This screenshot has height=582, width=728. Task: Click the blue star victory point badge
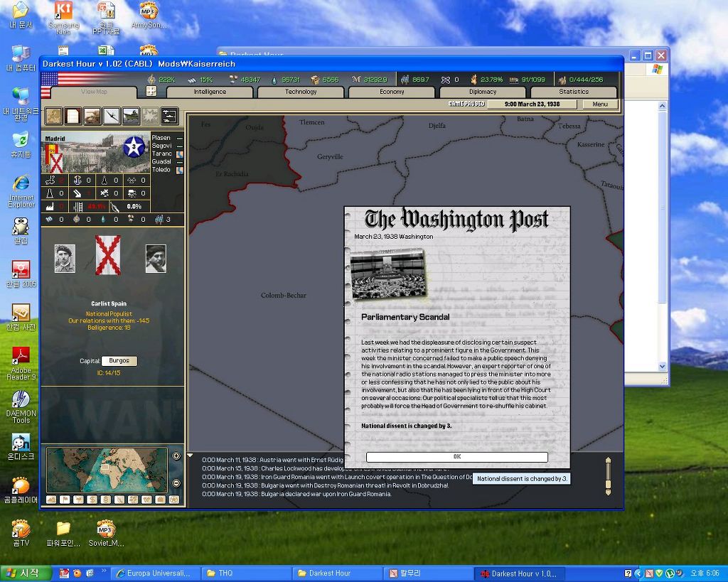[134, 146]
